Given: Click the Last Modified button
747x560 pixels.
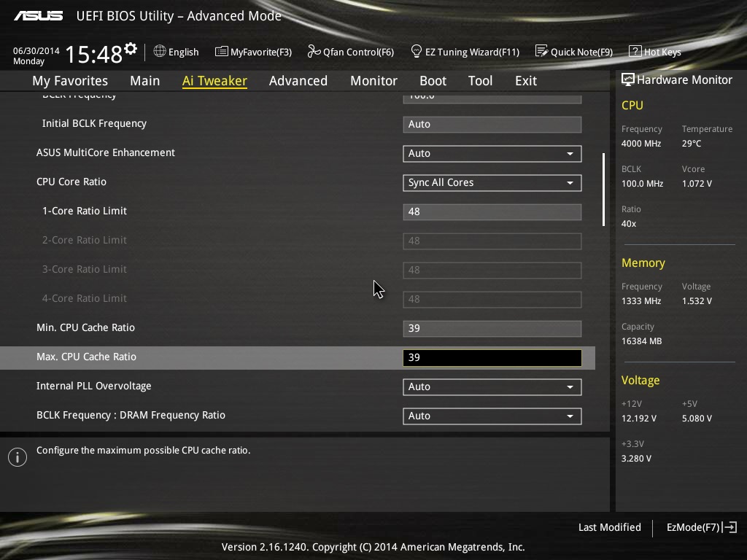Looking at the screenshot, I should tap(609, 527).
